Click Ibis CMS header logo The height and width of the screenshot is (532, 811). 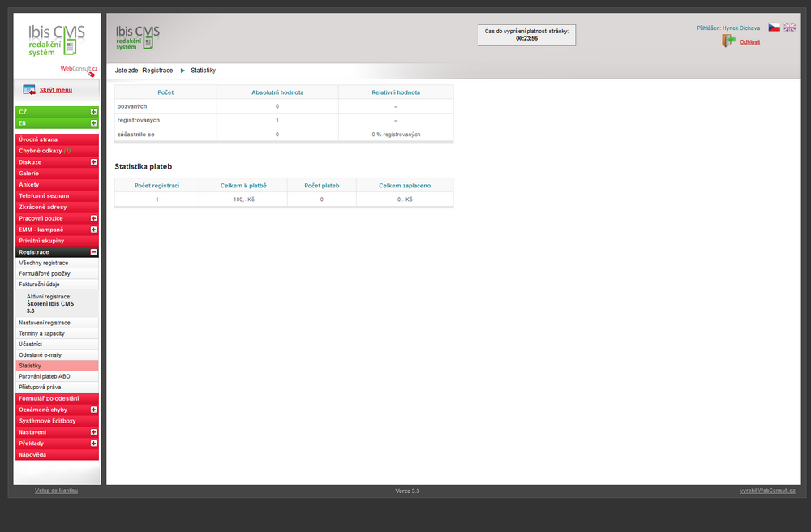pos(138,37)
